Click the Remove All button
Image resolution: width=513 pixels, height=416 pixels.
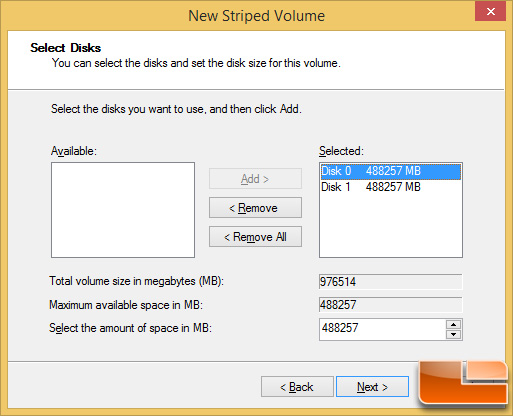pyautogui.click(x=255, y=237)
